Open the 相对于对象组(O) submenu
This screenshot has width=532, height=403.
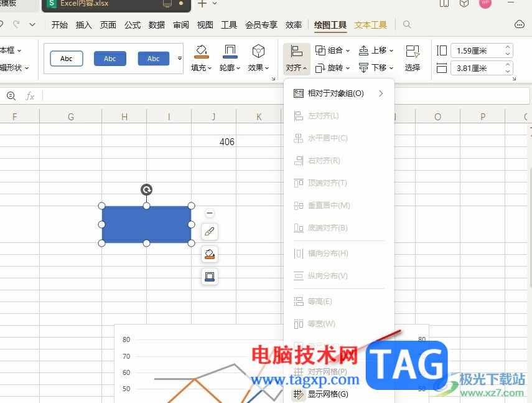339,93
